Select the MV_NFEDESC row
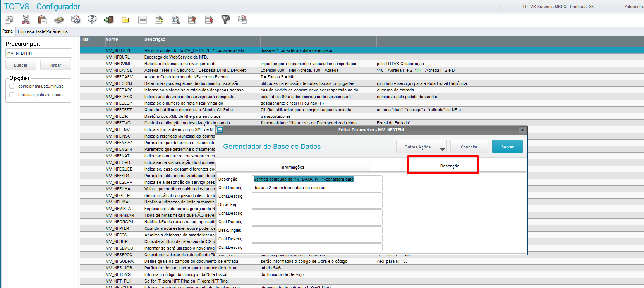 tap(362, 97)
